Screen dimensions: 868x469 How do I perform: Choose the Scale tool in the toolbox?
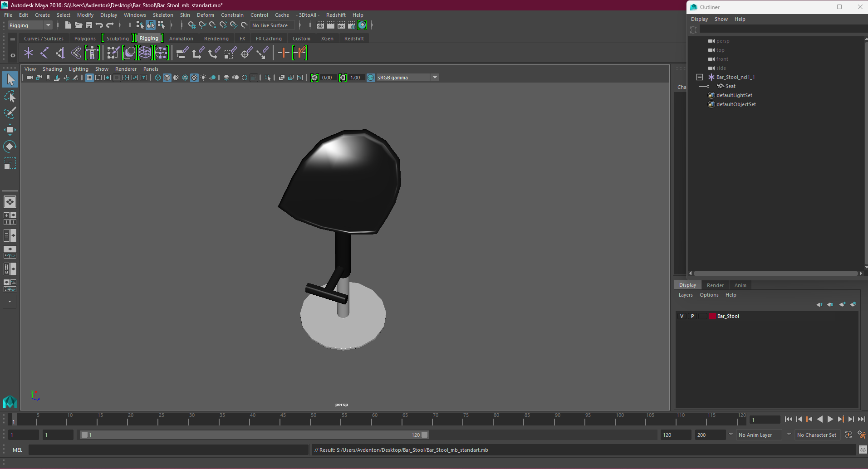10,163
